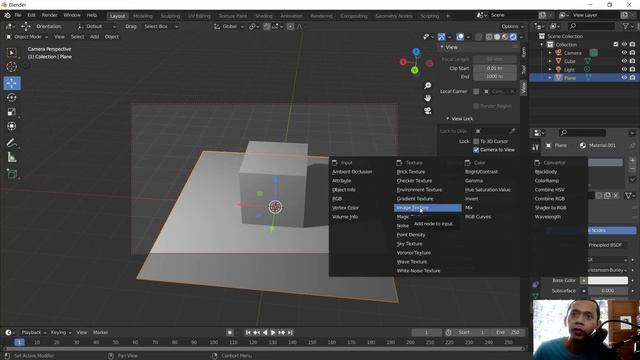Select the Add Cube tool
This screenshot has height=360, width=640.
pyautogui.click(x=11, y=174)
